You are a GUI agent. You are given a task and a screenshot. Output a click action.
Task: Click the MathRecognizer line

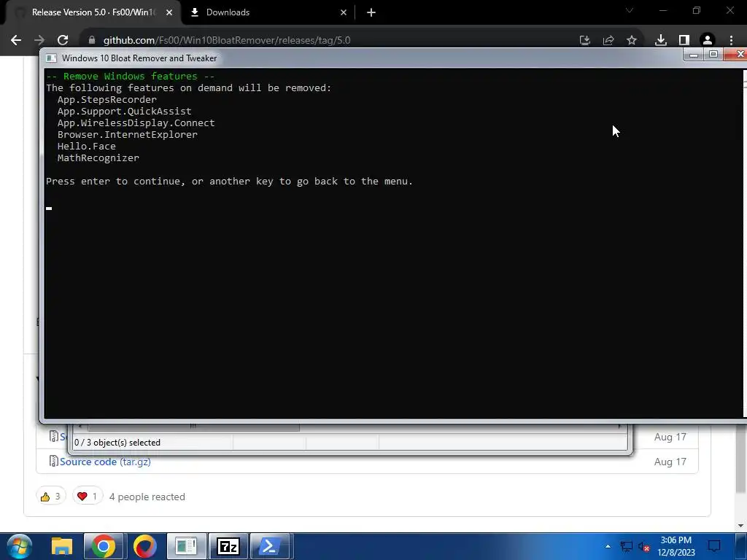point(98,158)
